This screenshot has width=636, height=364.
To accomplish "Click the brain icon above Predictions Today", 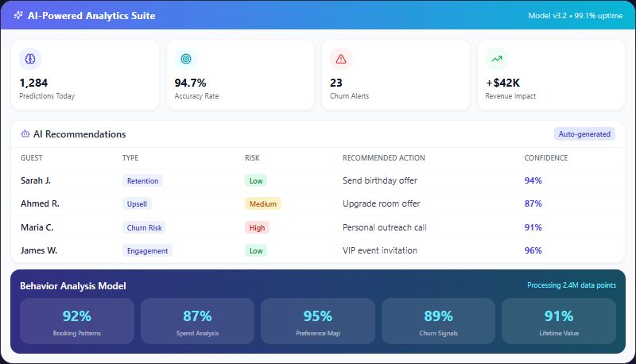I will [30, 59].
